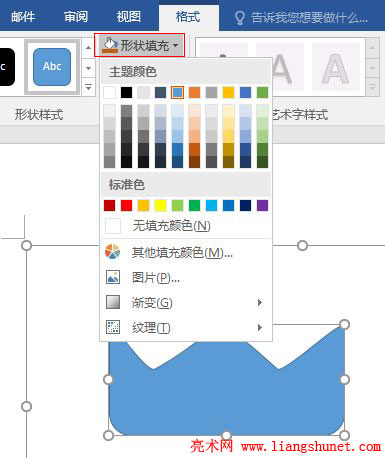The image size is (385, 458).
Task: Choose the orange theme color swatch
Action: point(194,92)
